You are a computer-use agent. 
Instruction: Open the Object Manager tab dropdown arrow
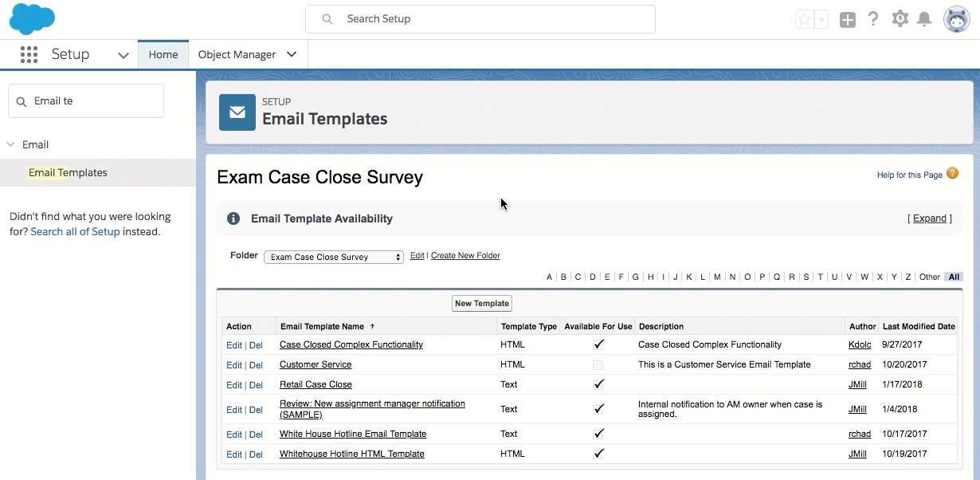[292, 54]
